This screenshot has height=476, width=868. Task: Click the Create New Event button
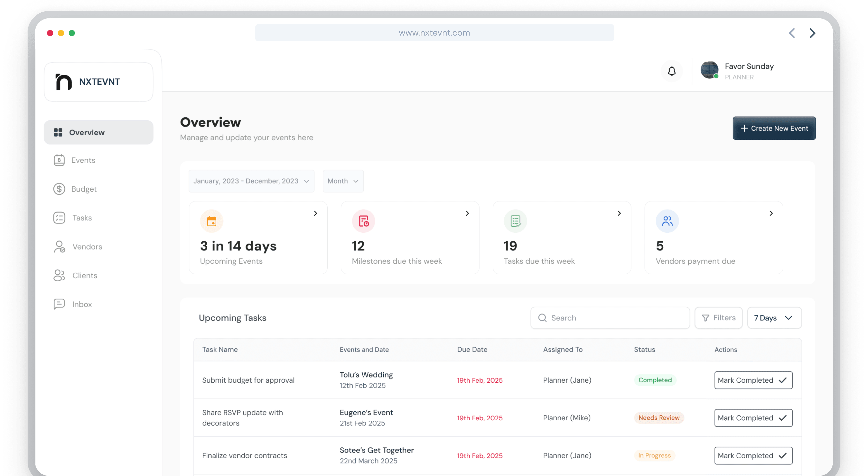point(774,128)
